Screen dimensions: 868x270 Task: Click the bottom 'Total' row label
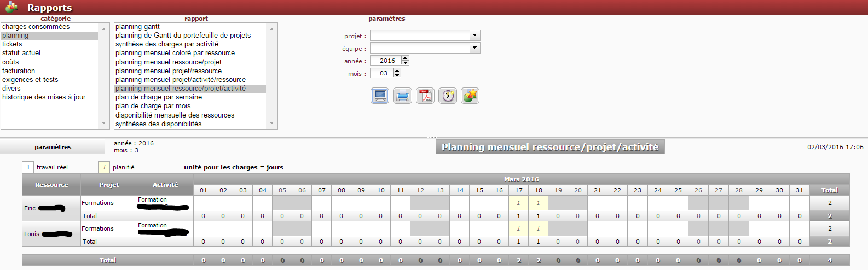tap(108, 260)
